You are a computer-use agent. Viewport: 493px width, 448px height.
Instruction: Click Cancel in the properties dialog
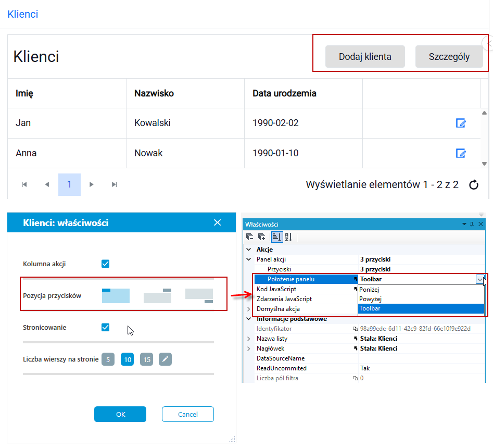pos(188,414)
